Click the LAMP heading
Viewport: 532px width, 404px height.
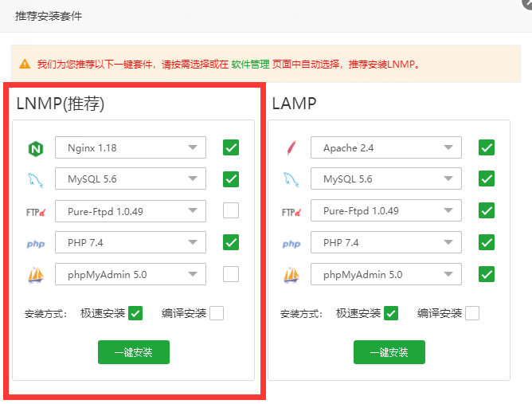click(294, 104)
